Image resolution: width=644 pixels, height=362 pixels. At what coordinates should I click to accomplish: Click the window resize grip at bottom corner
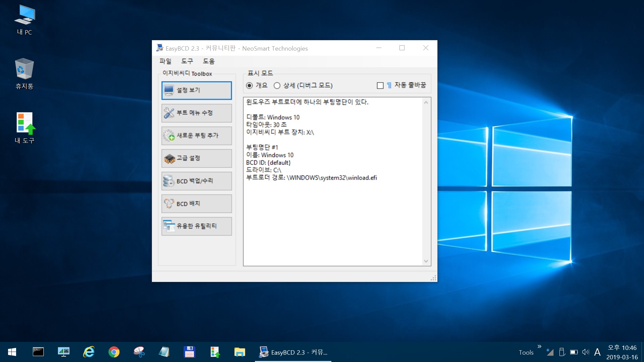click(433, 278)
